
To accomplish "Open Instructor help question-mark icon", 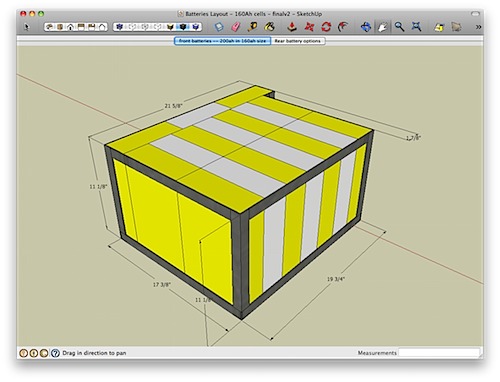I will point(55,353).
